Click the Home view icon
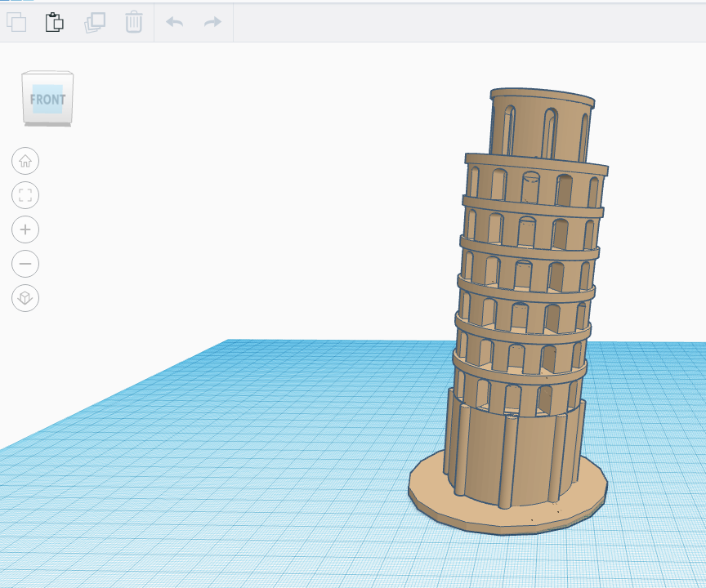The image size is (706, 588). [25, 161]
